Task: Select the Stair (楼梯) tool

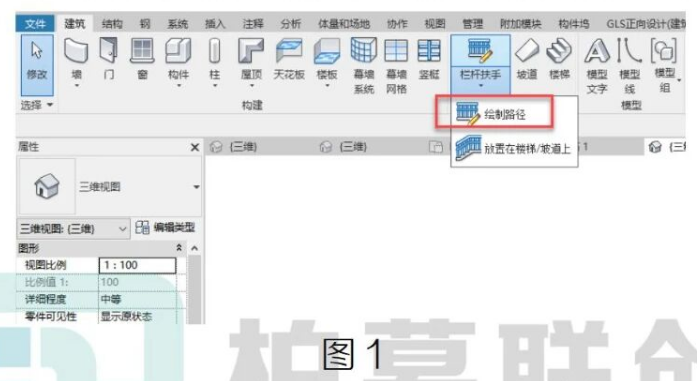Action: click(x=559, y=58)
